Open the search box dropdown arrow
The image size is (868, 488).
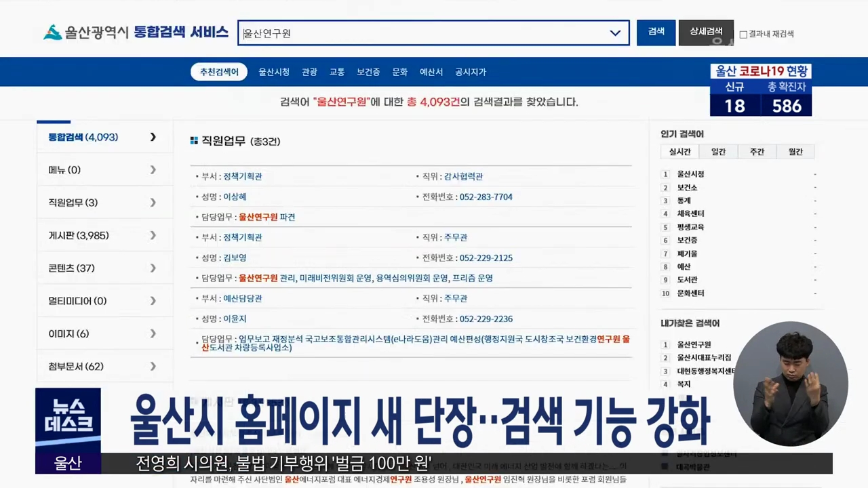[x=615, y=33]
